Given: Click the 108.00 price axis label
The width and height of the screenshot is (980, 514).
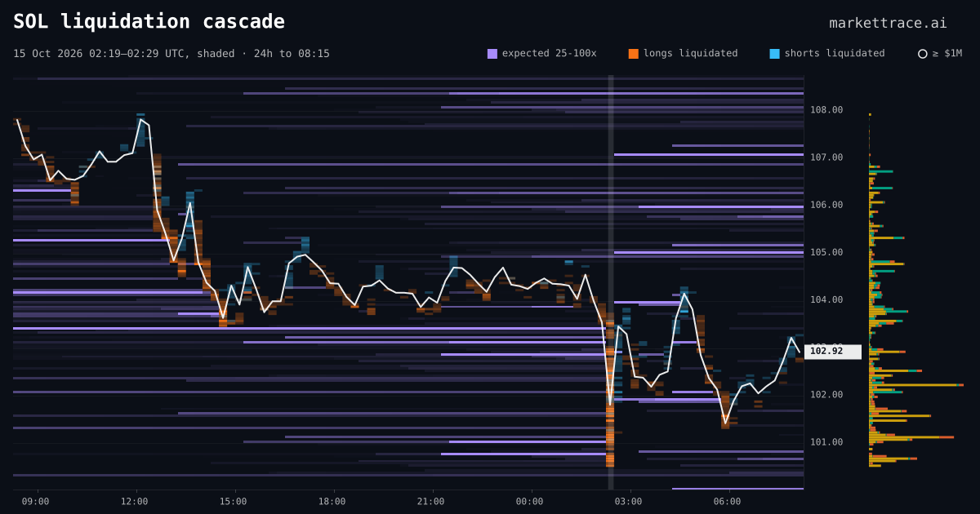Looking at the screenshot, I should 826,110.
